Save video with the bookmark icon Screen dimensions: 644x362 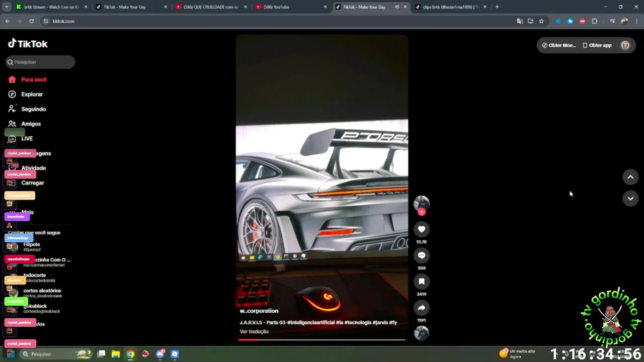click(422, 282)
